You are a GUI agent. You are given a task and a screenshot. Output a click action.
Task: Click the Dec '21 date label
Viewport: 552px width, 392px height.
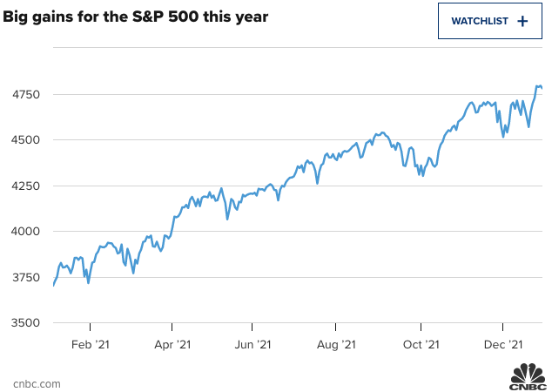[503, 345]
